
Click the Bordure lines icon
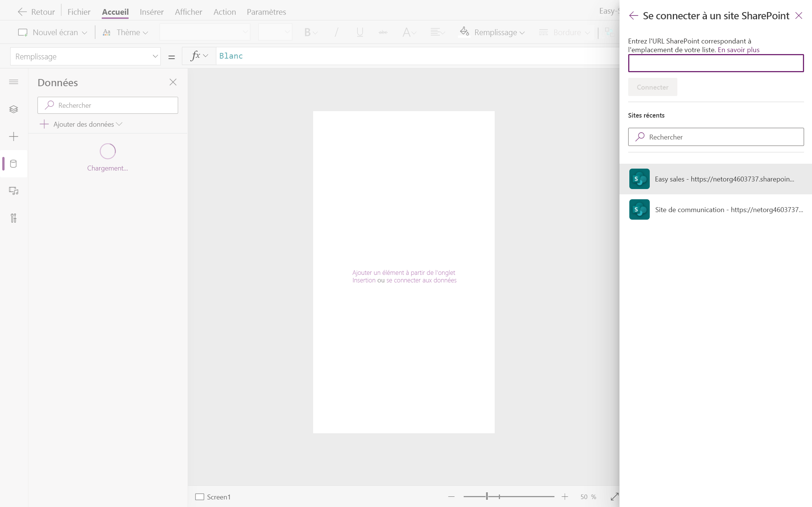point(543,33)
